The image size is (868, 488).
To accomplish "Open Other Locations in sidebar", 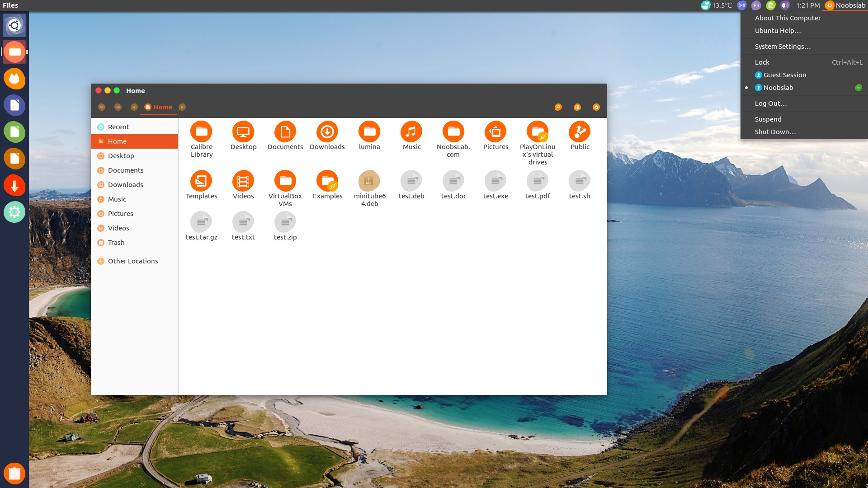I will 132,261.
